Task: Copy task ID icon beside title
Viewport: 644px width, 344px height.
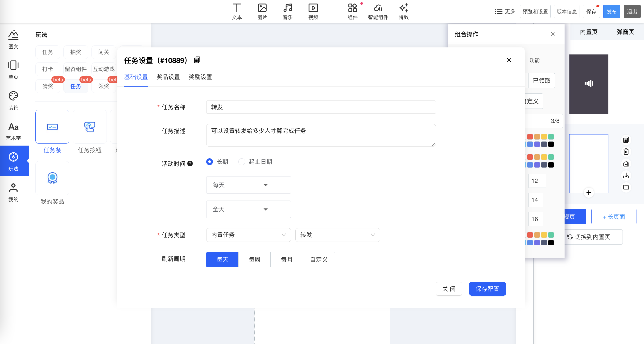Action: click(x=197, y=60)
